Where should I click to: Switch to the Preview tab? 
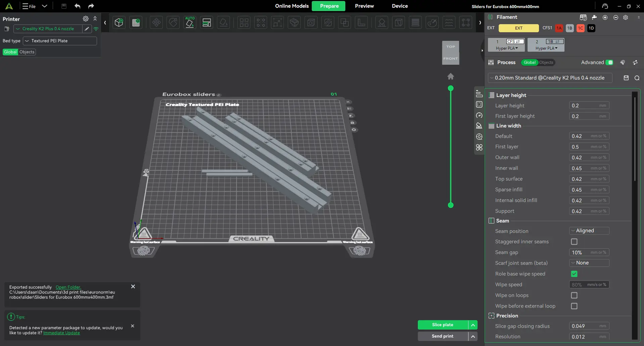[364, 6]
